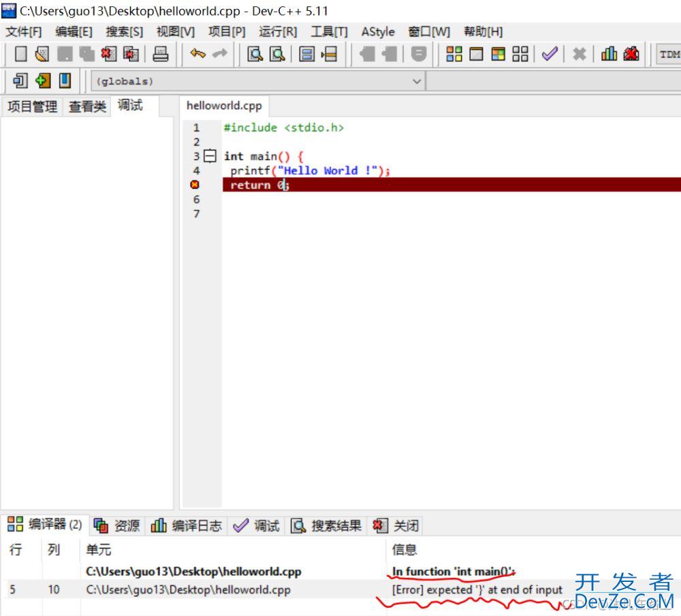The width and height of the screenshot is (681, 616).
Task: Select the 编译器 (2) bottom tab
Action: pyautogui.click(x=45, y=524)
